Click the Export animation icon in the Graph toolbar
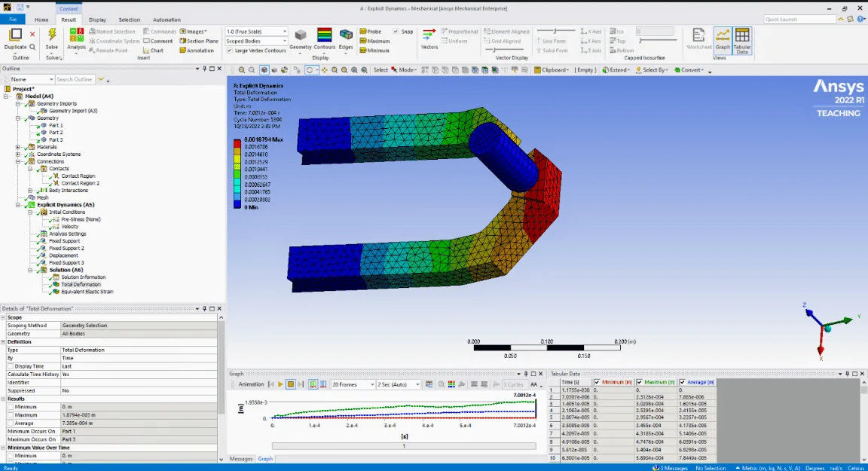 click(429, 384)
